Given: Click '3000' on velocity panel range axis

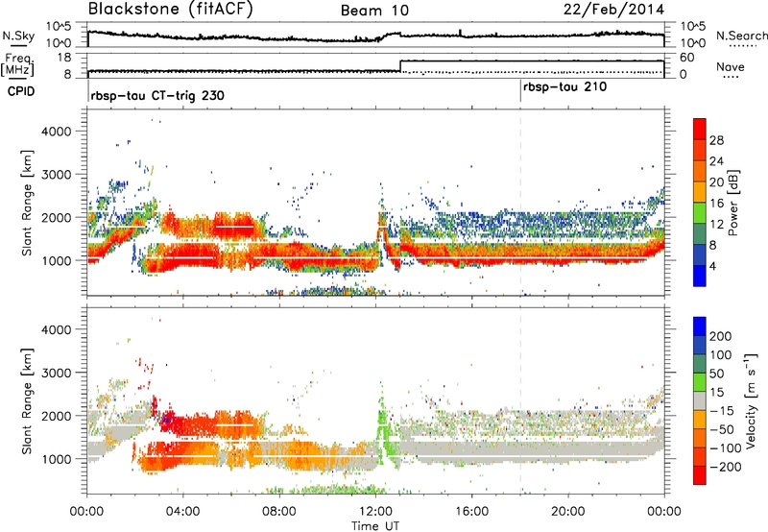Looking at the screenshot, I should point(56,373).
